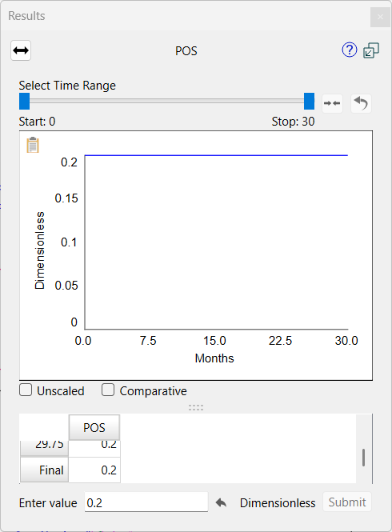Viewport: 392px width, 532px height.
Task: Click the double-arrow expand width icon
Action: point(21,50)
